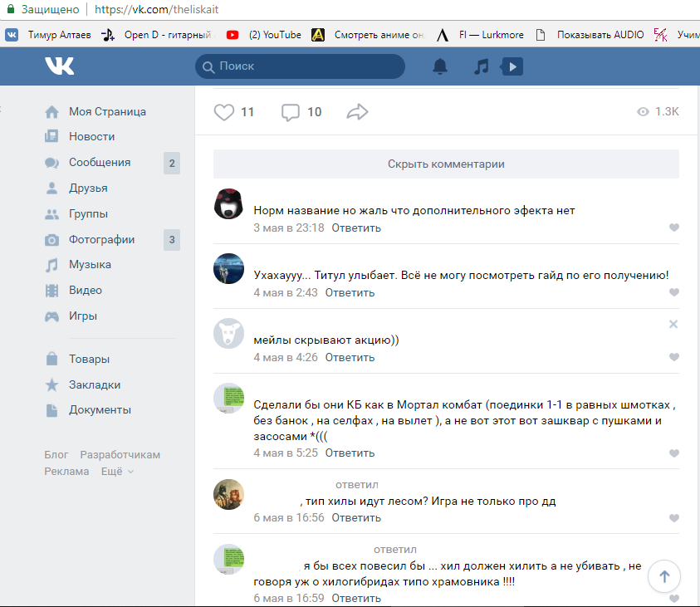
Task: Open post comments via speech bubble icon
Action: 291,112
